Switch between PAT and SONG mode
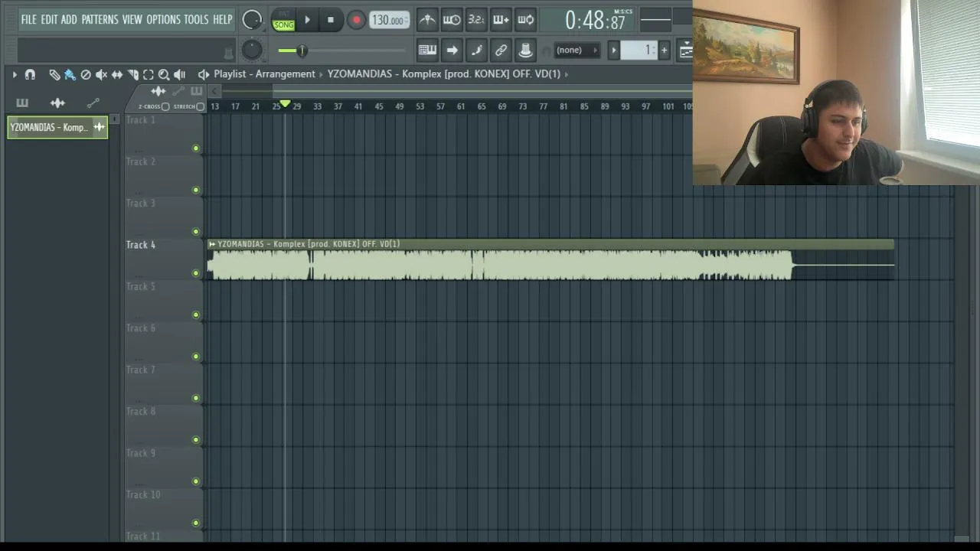 [x=283, y=21]
